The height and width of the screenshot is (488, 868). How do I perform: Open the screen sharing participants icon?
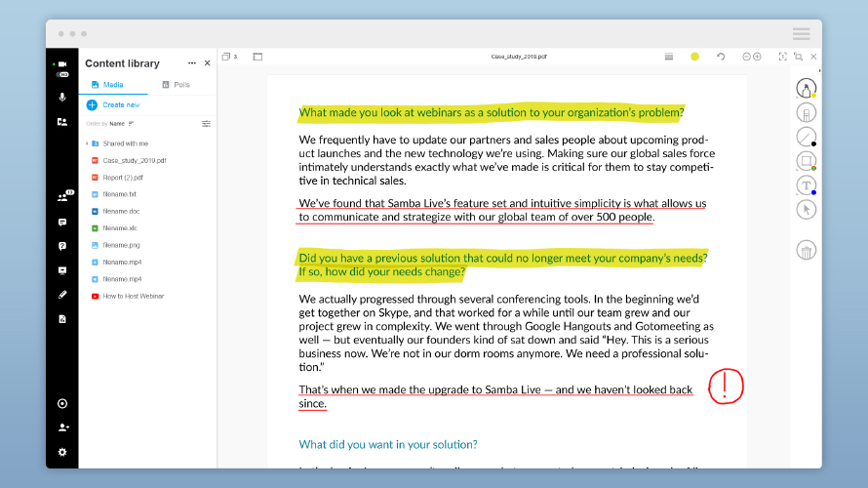point(62,122)
